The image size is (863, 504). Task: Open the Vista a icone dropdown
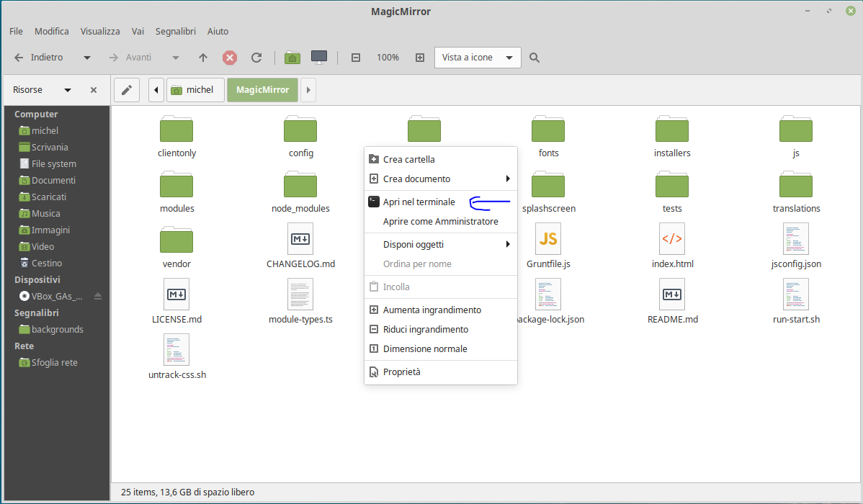tap(478, 57)
